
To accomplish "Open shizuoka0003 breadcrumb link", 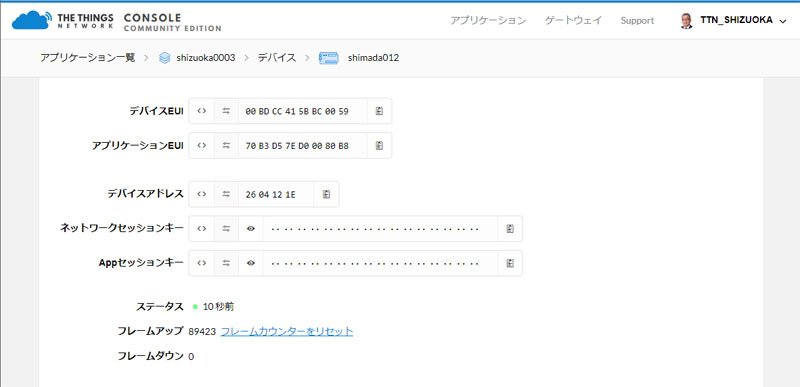I will tap(206, 58).
